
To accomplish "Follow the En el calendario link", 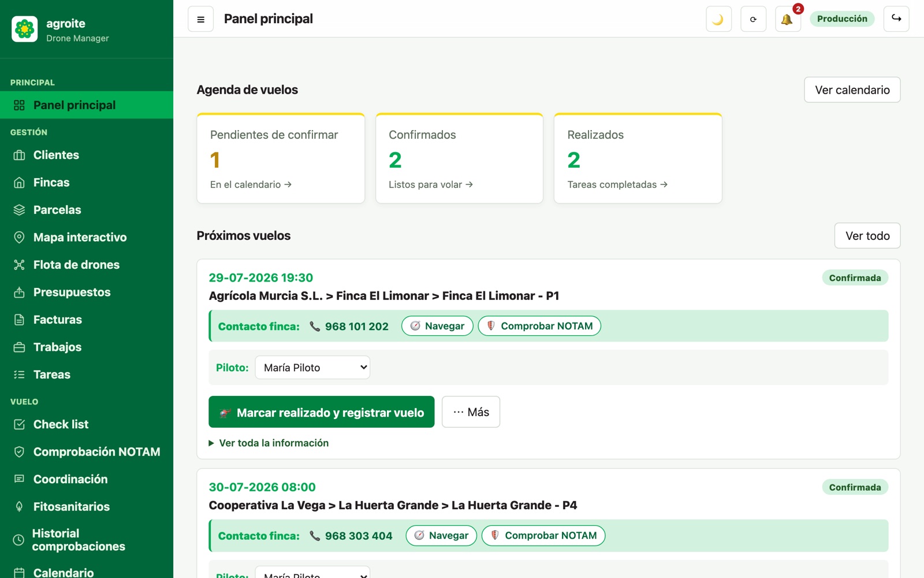I will 251,184.
